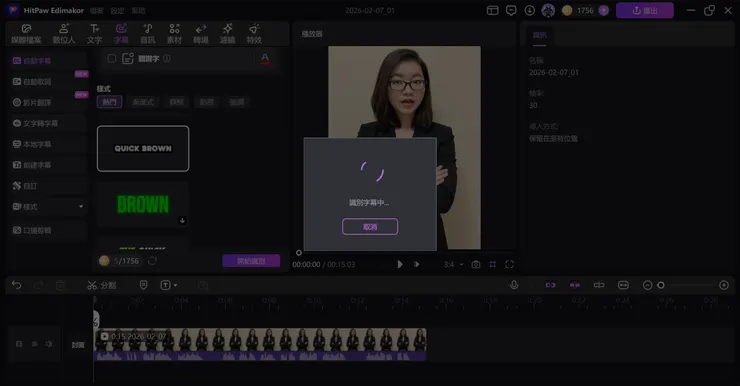Open the 設定 settings menu
Image resolution: width=740 pixels, height=386 pixels.
click(x=118, y=10)
